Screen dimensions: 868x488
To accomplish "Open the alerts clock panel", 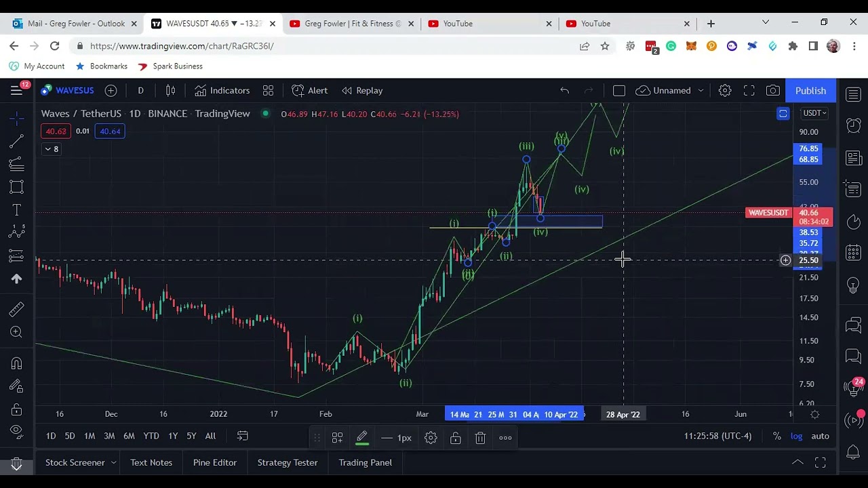I will point(854,125).
